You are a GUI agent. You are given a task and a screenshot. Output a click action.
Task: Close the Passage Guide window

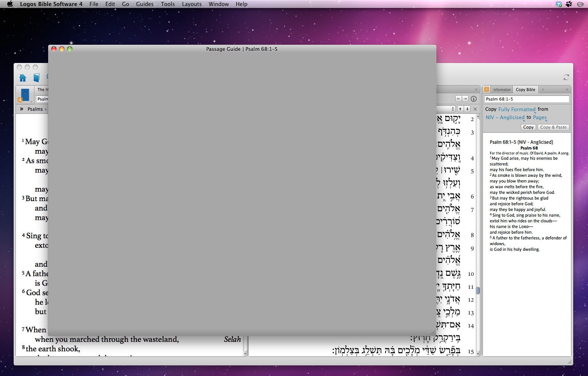[54, 49]
